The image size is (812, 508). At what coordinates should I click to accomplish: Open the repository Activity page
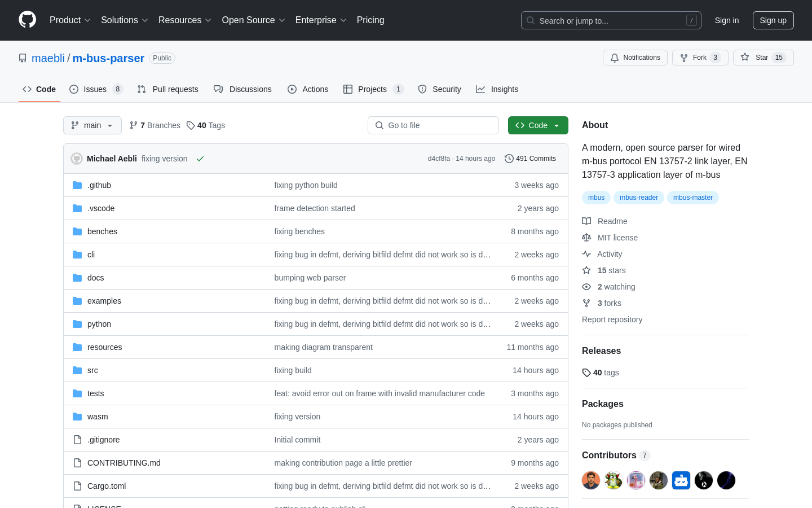click(602, 254)
